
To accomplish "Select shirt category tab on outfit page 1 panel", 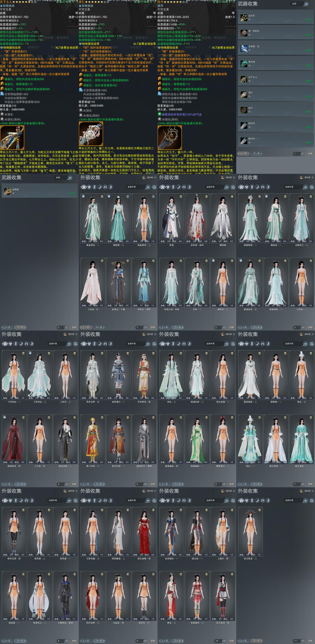I will click(89, 187).
